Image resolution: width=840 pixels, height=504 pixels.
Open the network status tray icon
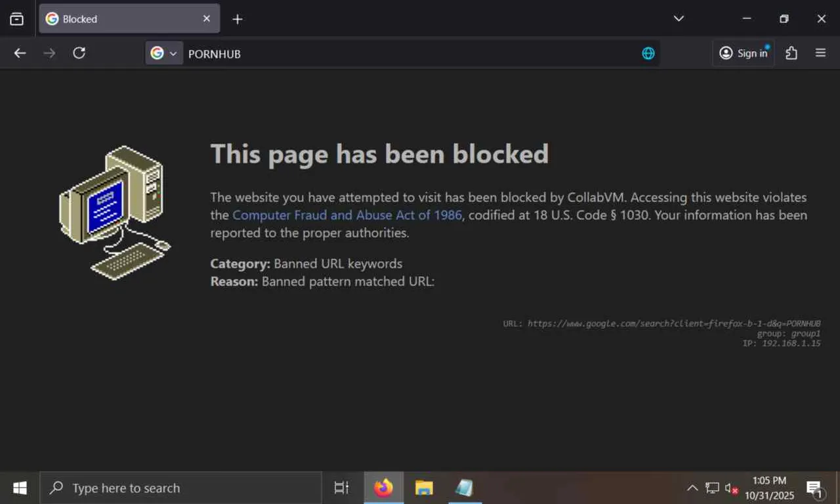[712, 488]
